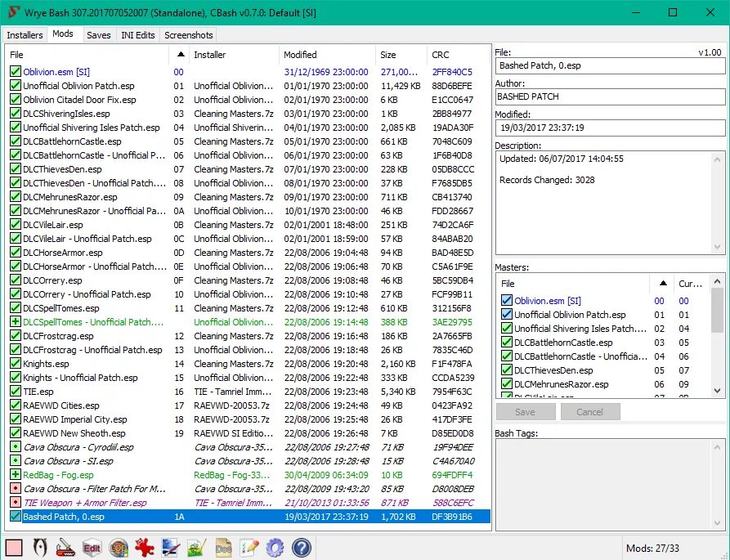This screenshot has height=560, width=730.
Task: Open the picture-and-brush image editor icon
Action: [170, 548]
